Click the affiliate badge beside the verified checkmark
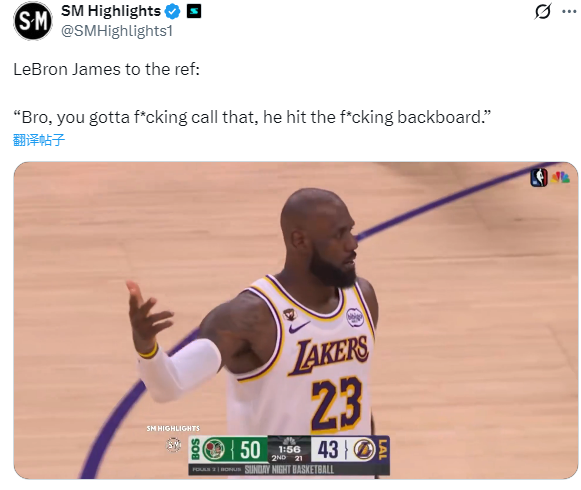This screenshot has height=490, width=581. click(193, 11)
